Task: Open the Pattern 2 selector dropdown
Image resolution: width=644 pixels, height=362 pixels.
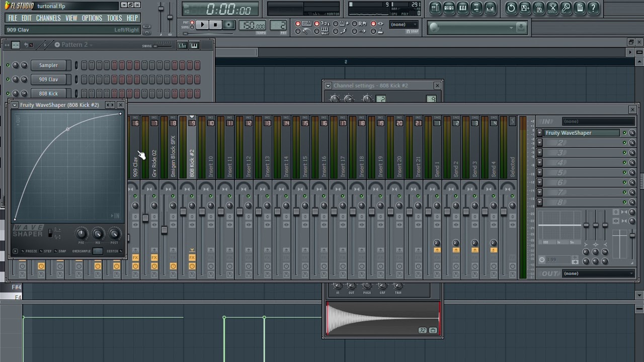Action: click(75, 45)
